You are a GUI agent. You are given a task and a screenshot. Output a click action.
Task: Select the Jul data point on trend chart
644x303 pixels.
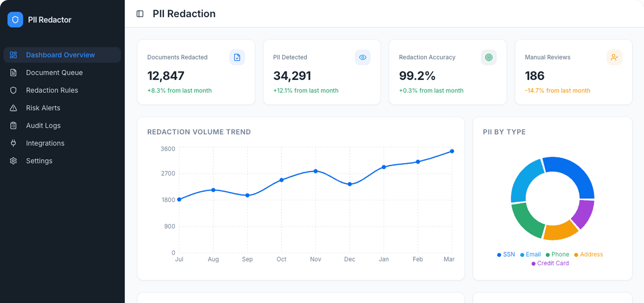(x=179, y=200)
